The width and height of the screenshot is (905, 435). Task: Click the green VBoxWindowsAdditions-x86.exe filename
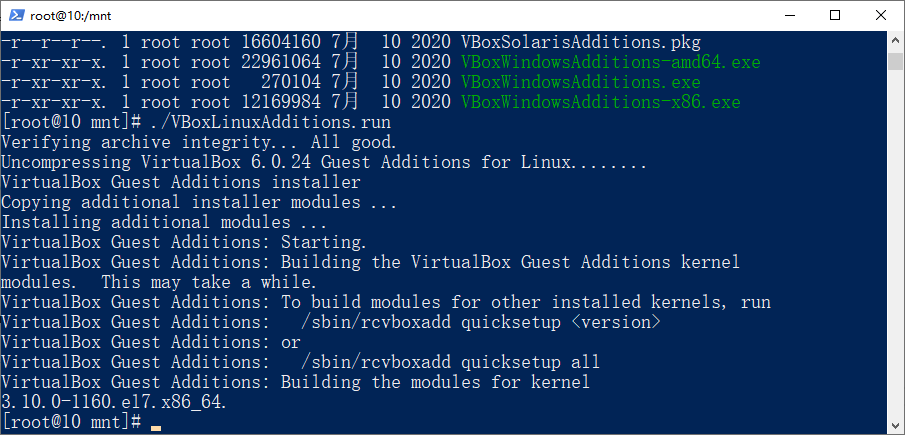tap(600, 103)
